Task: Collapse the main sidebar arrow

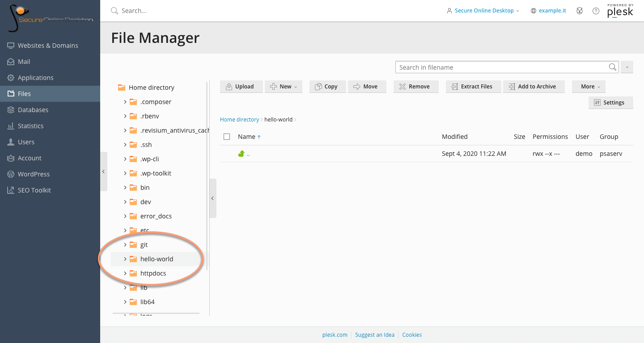Action: coord(104,171)
